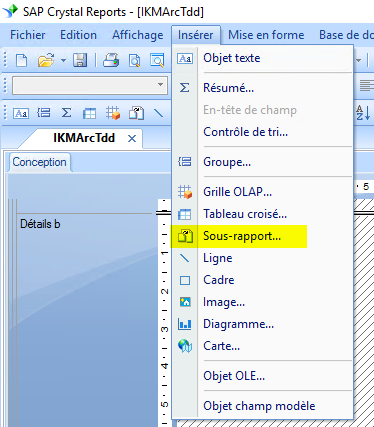This screenshot has width=374, height=427.
Task: Switch to the Conception tab
Action: pos(39,162)
